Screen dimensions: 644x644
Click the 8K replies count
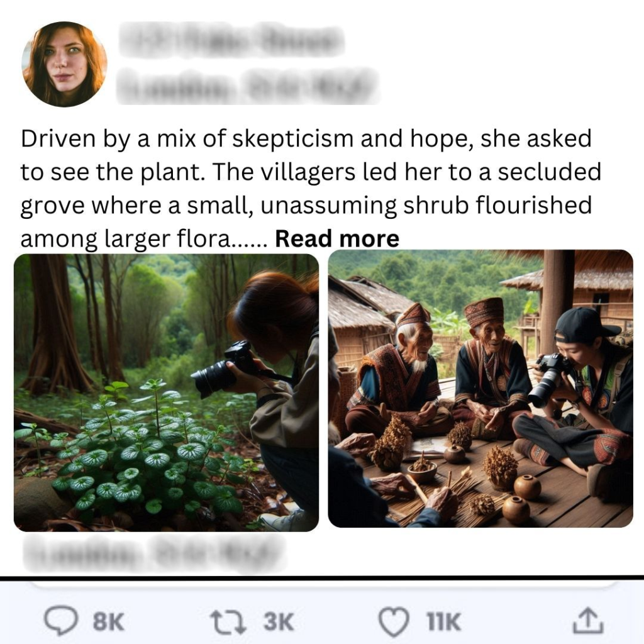(109, 622)
